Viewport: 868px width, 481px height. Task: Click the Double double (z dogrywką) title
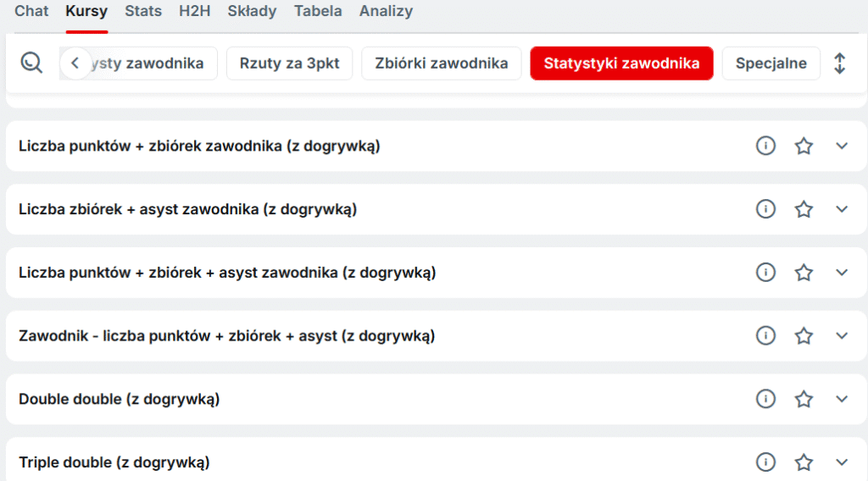pyautogui.click(x=119, y=399)
